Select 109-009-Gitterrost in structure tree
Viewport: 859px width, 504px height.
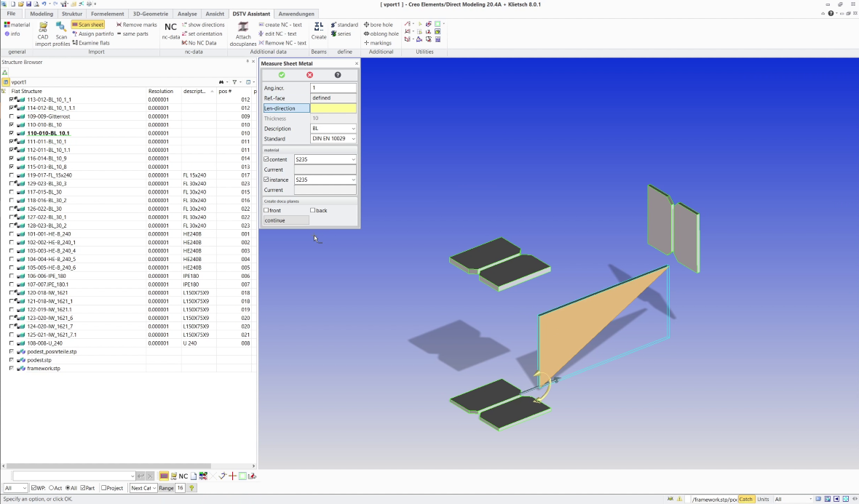48,116
